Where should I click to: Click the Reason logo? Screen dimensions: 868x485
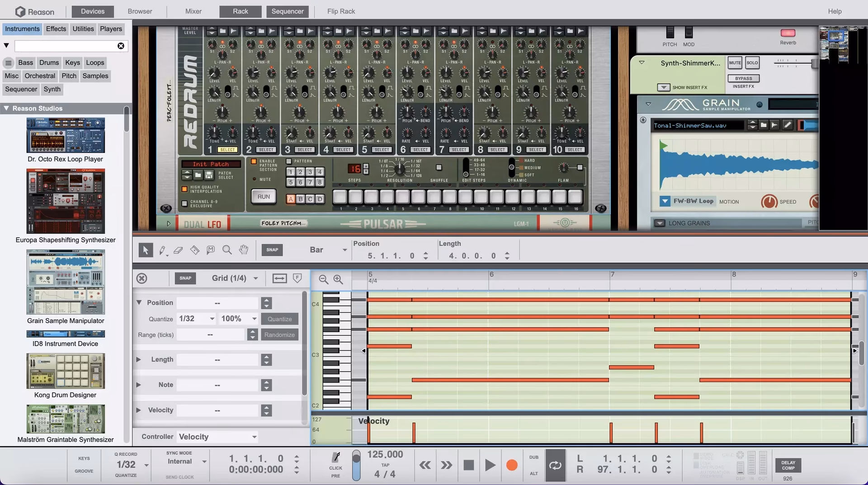click(x=34, y=11)
